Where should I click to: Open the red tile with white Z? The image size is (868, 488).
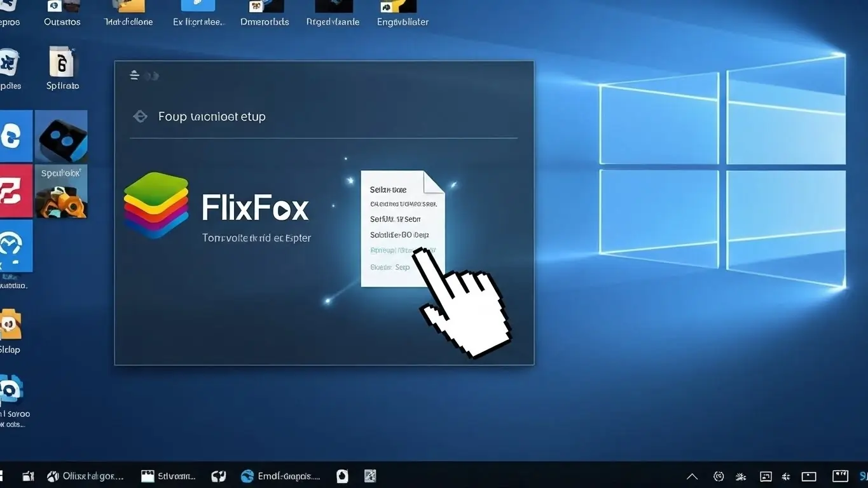(x=16, y=191)
